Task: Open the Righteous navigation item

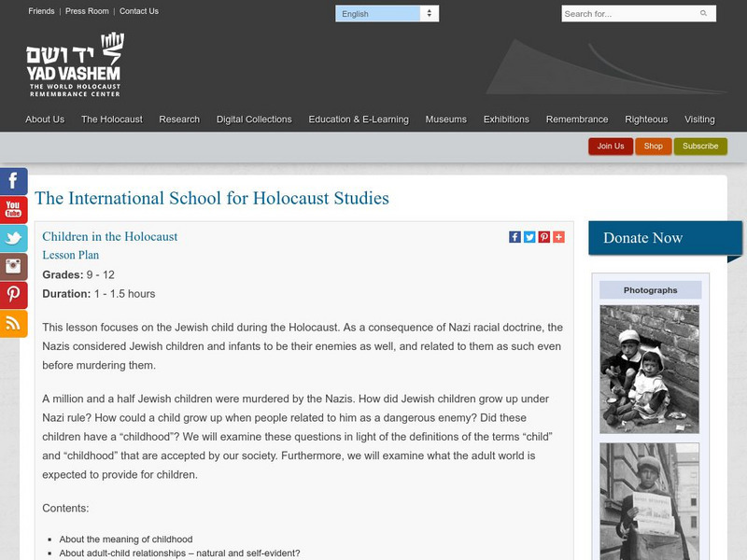Action: [x=647, y=119]
